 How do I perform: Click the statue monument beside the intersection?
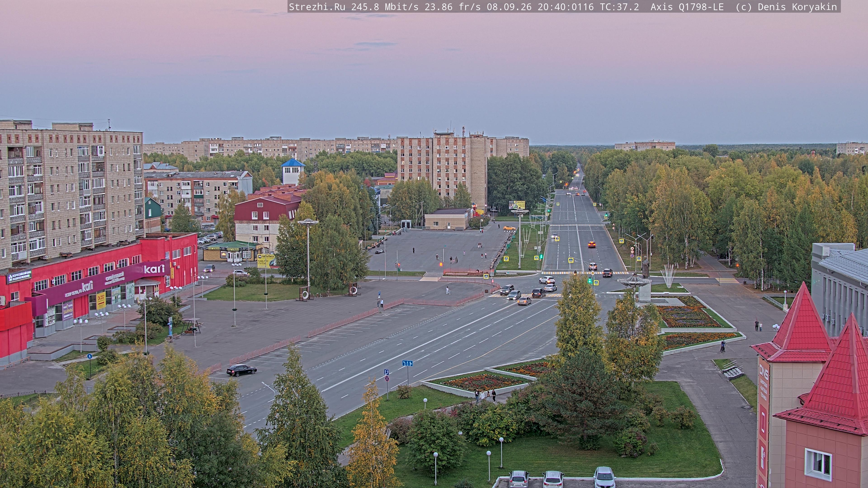coord(645,267)
